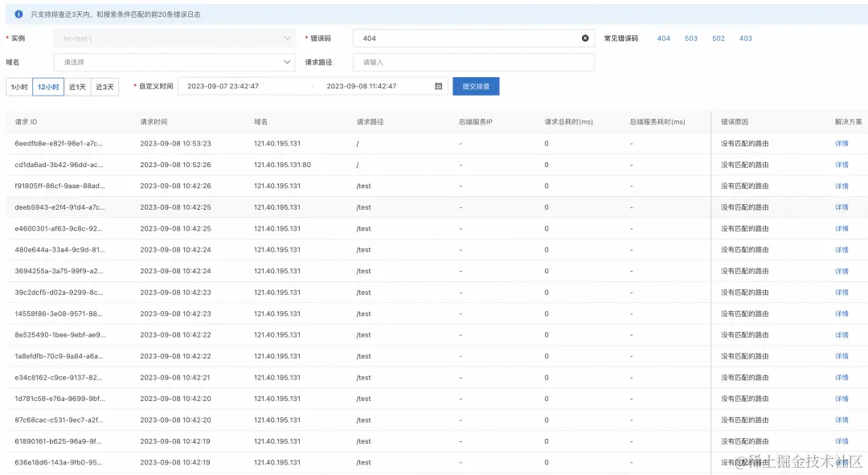Click the 请求 ID column header
The width and height of the screenshot is (868, 475).
(x=26, y=122)
